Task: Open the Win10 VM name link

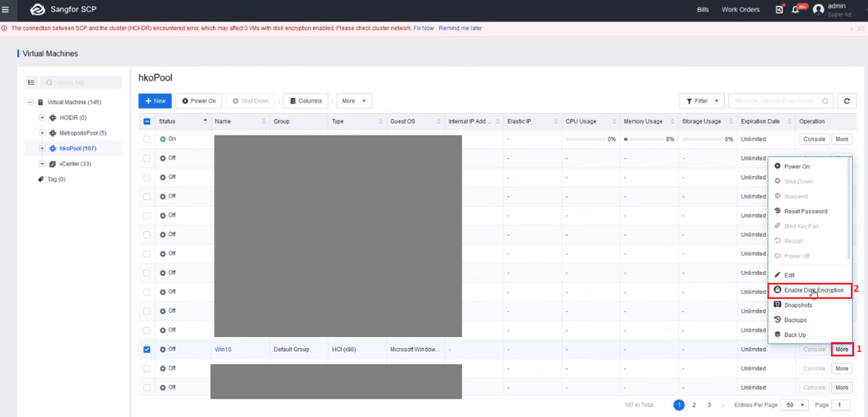Action: tap(223, 349)
